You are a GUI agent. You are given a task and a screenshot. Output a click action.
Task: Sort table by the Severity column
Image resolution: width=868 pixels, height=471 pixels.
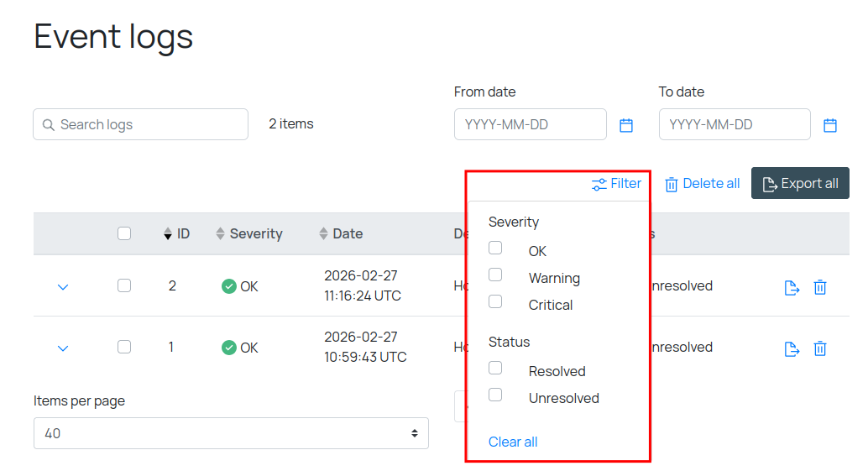pos(249,233)
